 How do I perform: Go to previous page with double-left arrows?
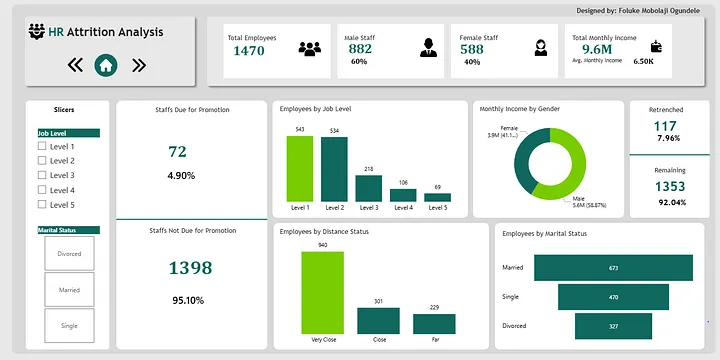point(75,65)
